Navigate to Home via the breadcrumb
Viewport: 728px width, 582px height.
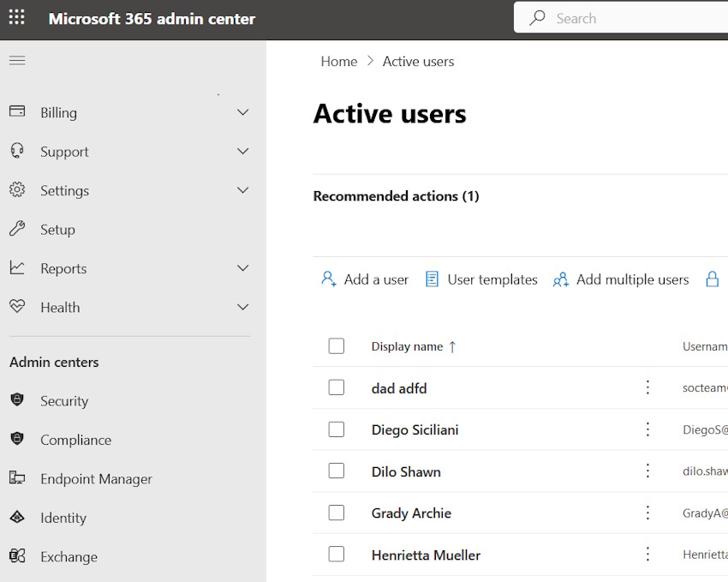339,61
